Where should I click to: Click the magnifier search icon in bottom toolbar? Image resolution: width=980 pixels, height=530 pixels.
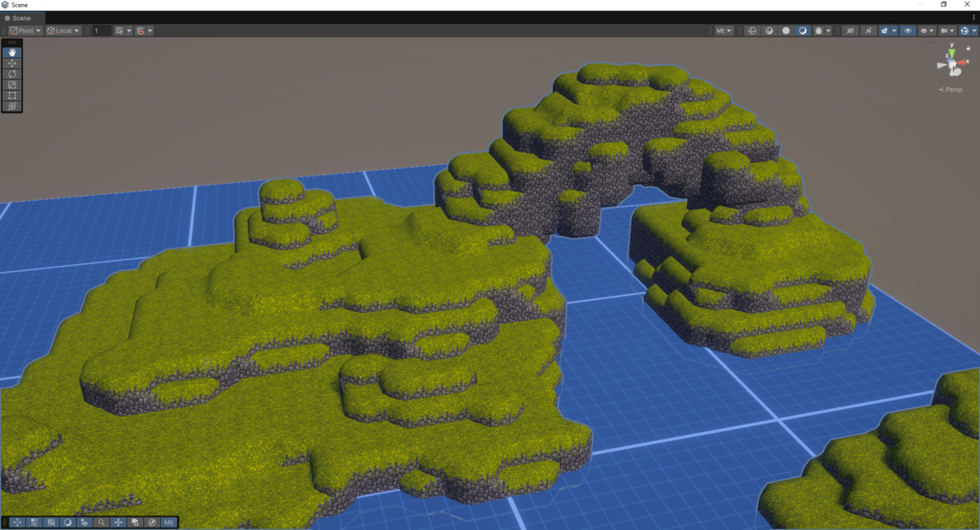pos(101,522)
